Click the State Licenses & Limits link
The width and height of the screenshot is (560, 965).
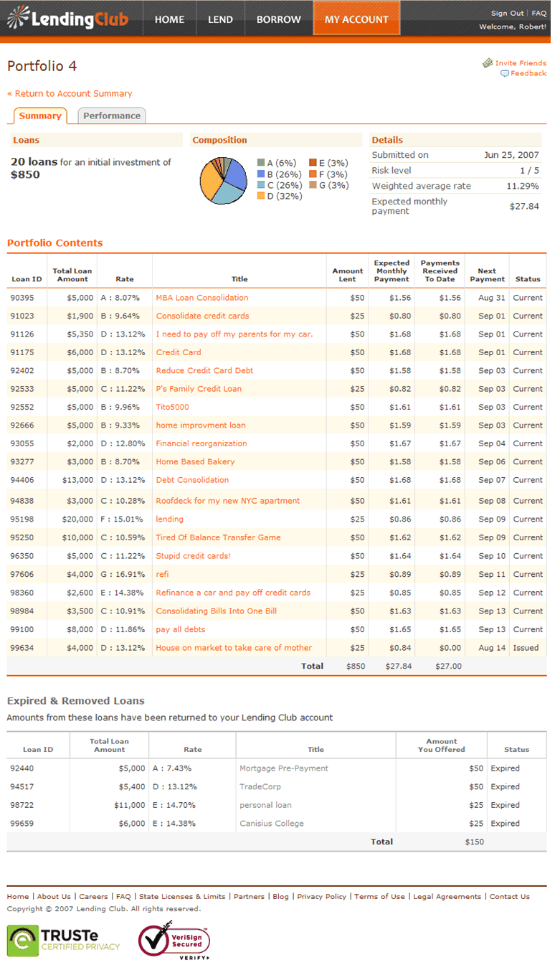(x=182, y=897)
